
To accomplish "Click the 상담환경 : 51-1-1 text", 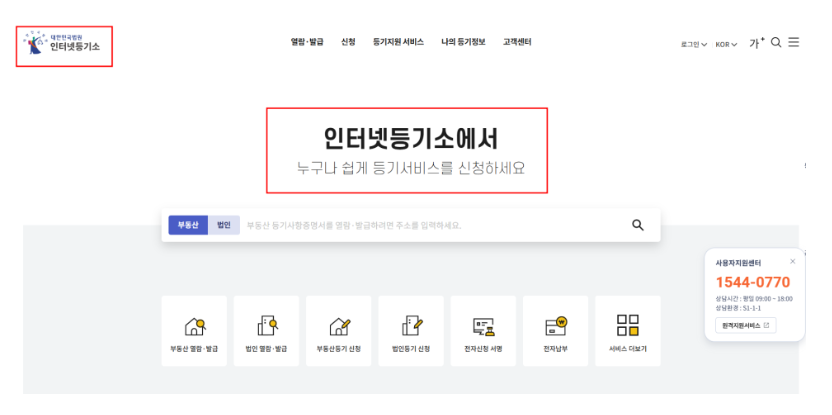I will click(738, 308).
